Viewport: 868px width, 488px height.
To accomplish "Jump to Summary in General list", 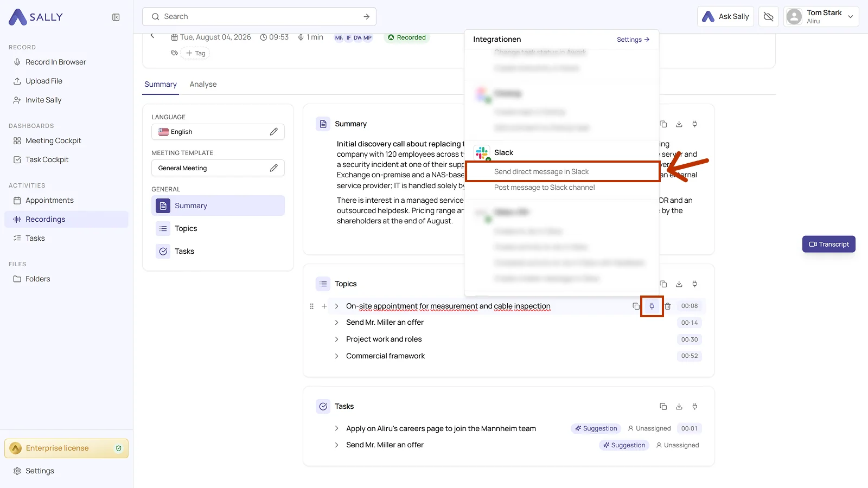I will (218, 206).
